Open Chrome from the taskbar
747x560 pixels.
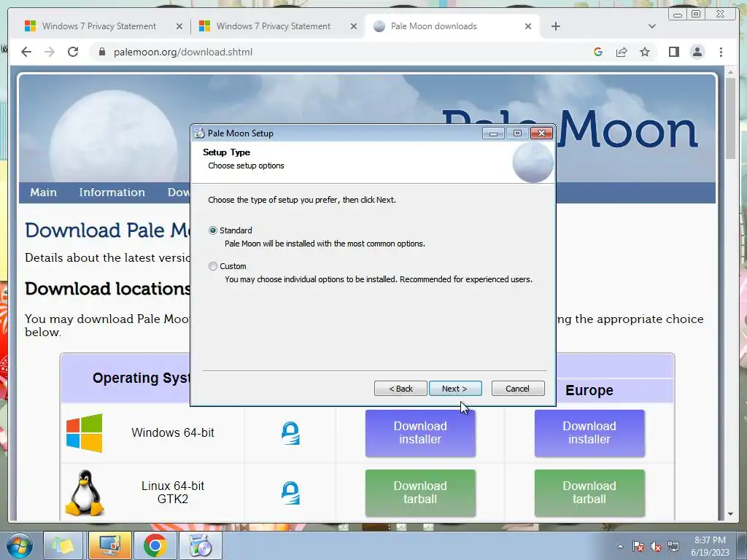pos(155,545)
